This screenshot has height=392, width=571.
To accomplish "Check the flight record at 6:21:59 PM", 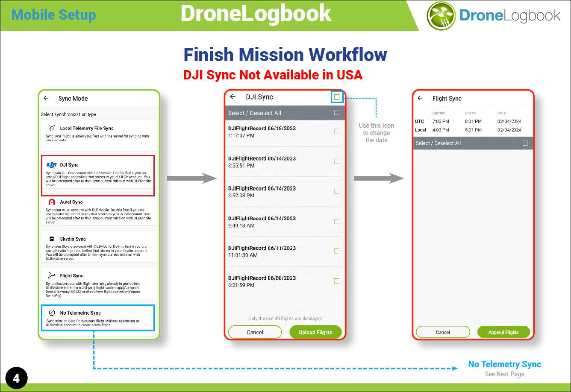I will pos(337,281).
